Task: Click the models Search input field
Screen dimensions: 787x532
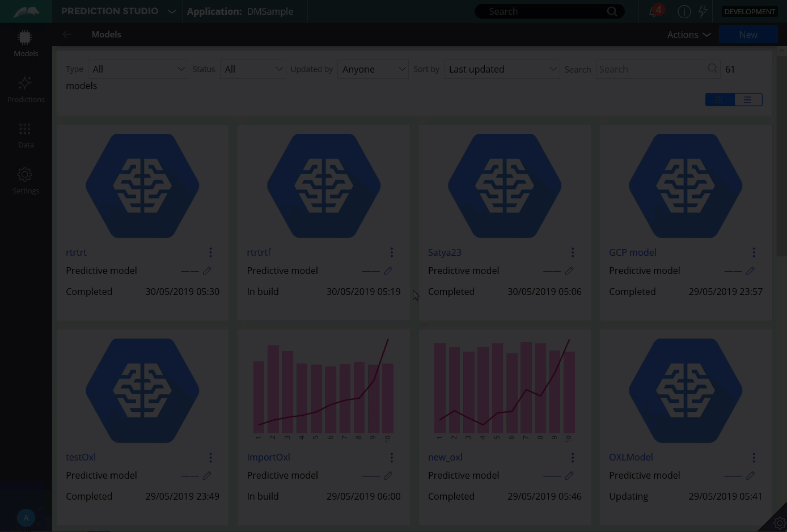Action: click(652, 69)
